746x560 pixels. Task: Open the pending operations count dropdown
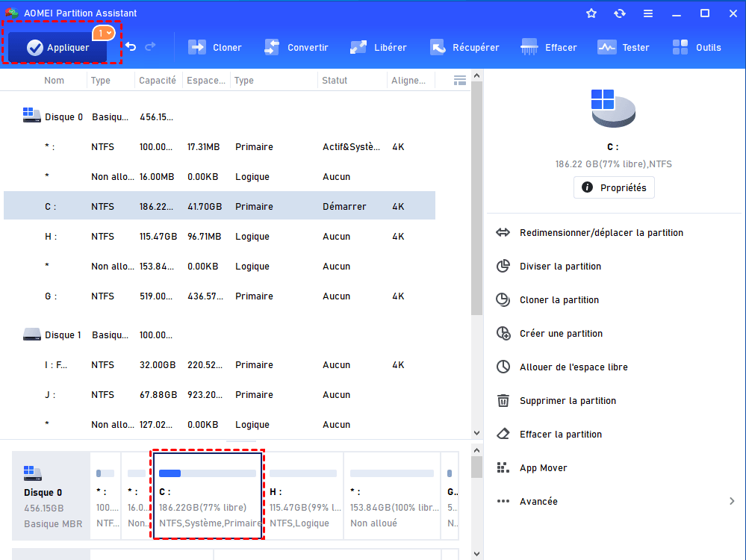pyautogui.click(x=103, y=33)
